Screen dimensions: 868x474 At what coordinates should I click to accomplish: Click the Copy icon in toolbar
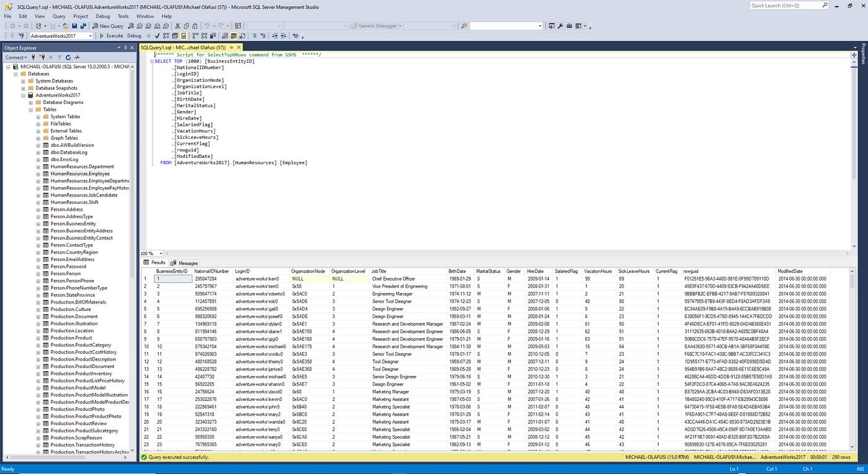(186, 26)
